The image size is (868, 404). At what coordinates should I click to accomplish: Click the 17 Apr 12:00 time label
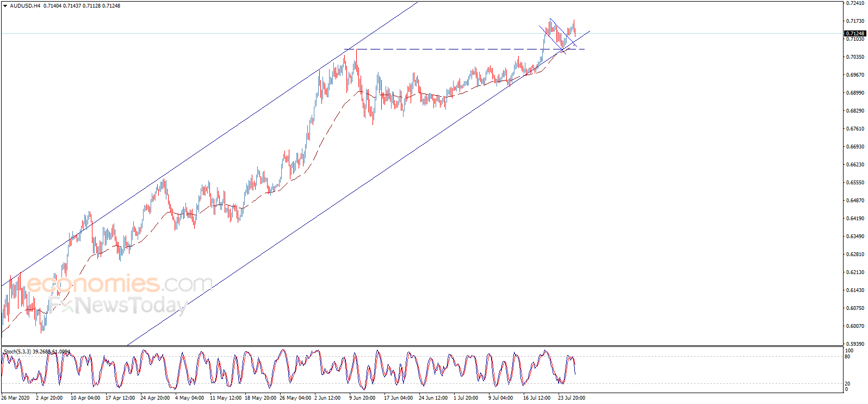pyautogui.click(x=120, y=398)
